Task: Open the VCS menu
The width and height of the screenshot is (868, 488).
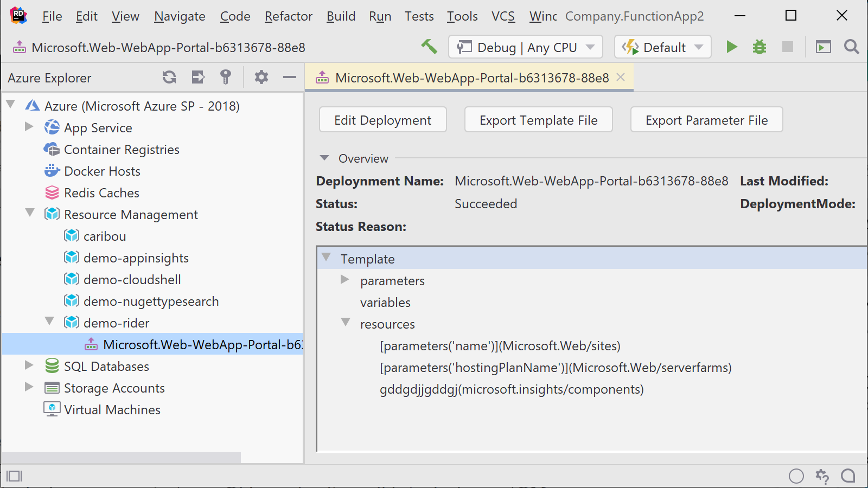Action: pyautogui.click(x=503, y=16)
